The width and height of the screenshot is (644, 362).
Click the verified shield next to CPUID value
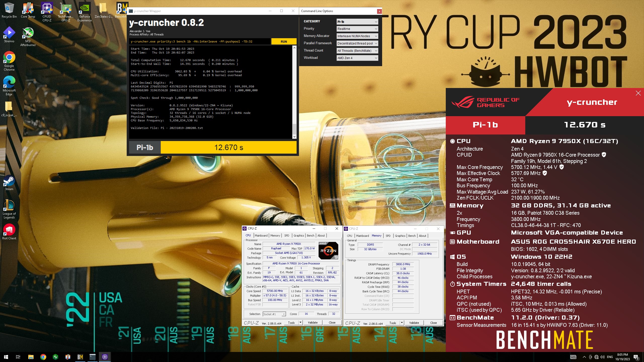604,155
